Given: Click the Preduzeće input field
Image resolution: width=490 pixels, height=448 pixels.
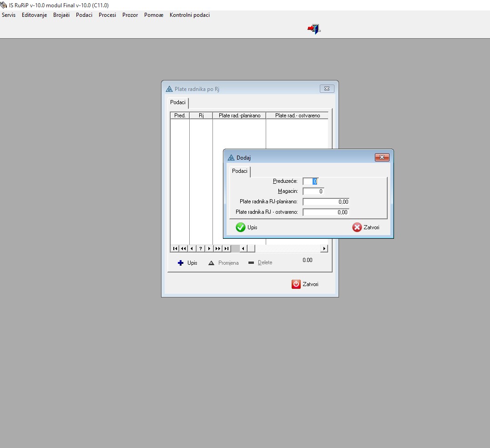Looking at the screenshot, I should pos(310,181).
